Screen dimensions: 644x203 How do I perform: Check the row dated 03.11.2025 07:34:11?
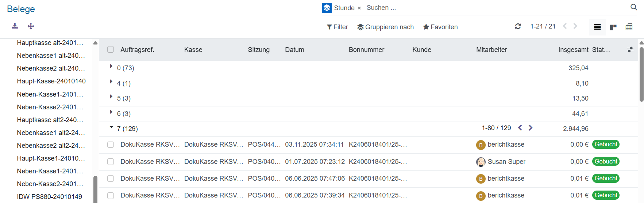[x=111, y=145]
